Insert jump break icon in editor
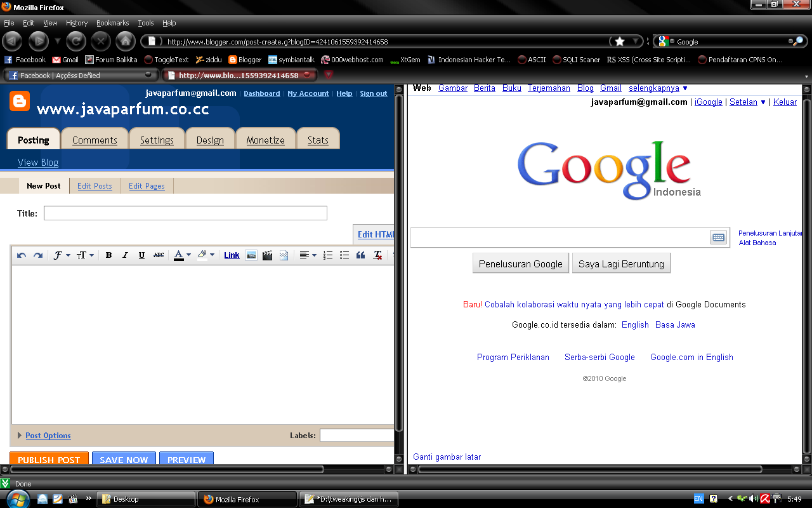Viewport: 812px width, 508px height. click(x=284, y=255)
